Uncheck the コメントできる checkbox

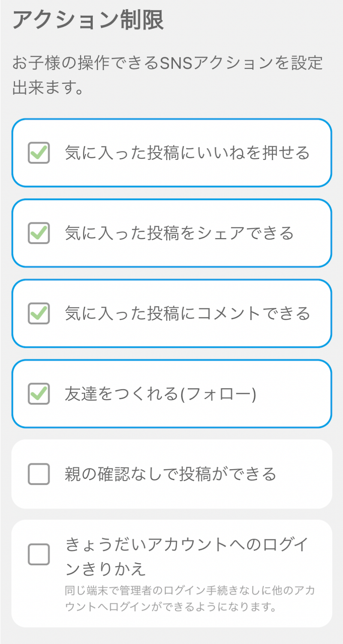point(39,313)
